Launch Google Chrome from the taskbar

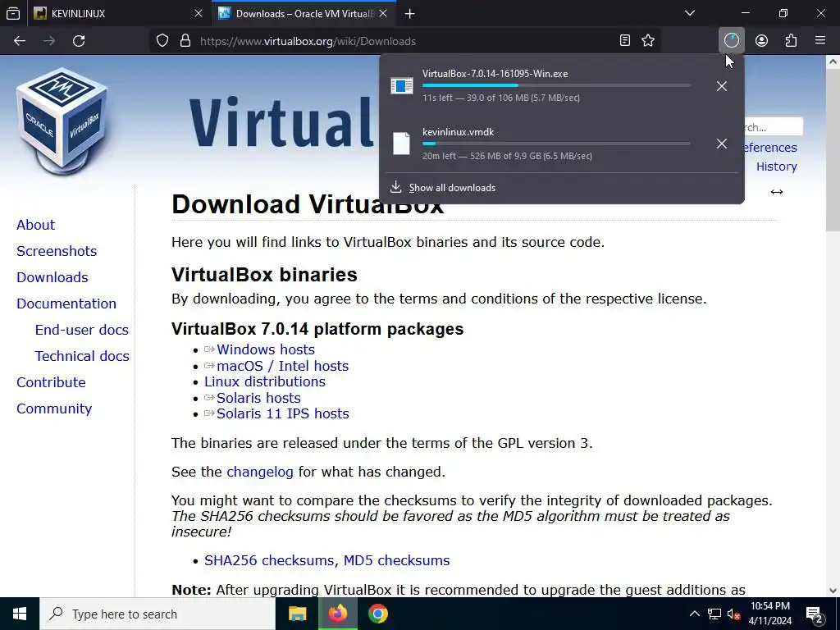[x=377, y=614]
